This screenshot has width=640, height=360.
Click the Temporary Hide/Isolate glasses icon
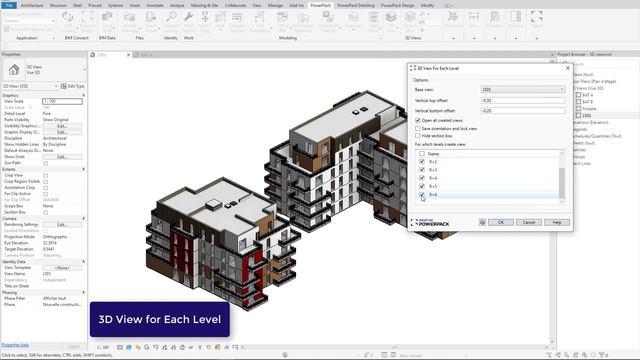click(191, 347)
